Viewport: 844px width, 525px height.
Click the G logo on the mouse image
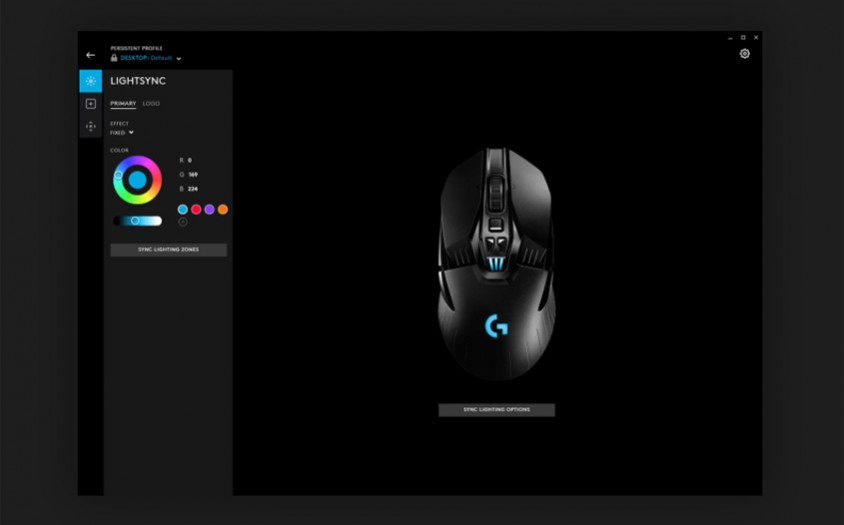(496, 326)
